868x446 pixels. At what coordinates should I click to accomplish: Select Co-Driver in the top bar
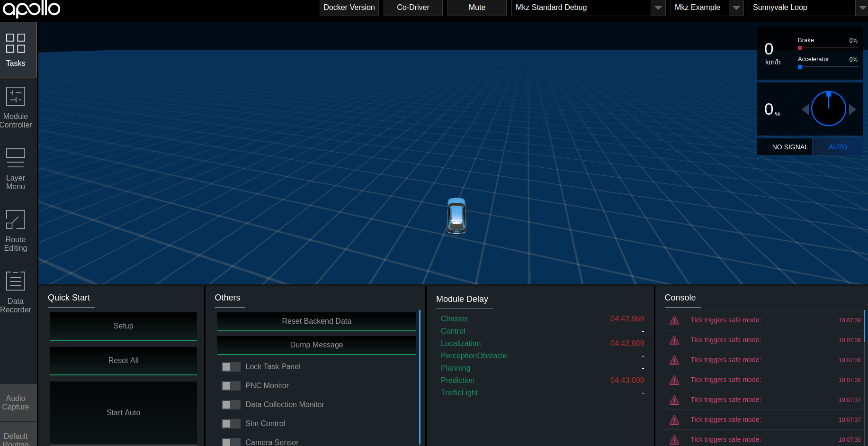tap(412, 8)
